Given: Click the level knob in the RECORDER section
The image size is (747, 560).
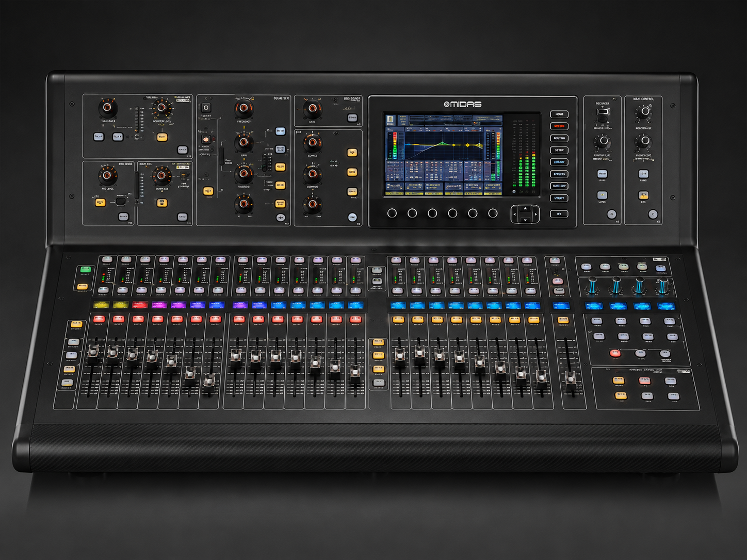Looking at the screenshot, I should 602,141.
